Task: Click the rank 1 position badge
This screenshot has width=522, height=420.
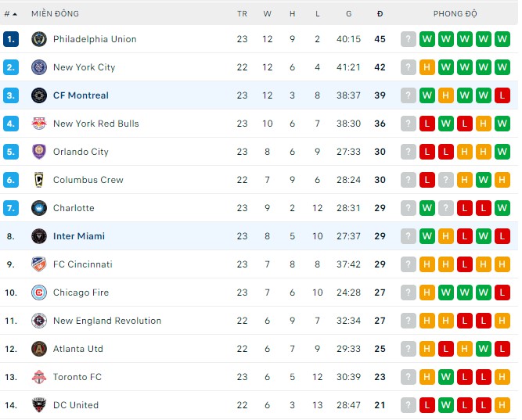Action: click(11, 39)
